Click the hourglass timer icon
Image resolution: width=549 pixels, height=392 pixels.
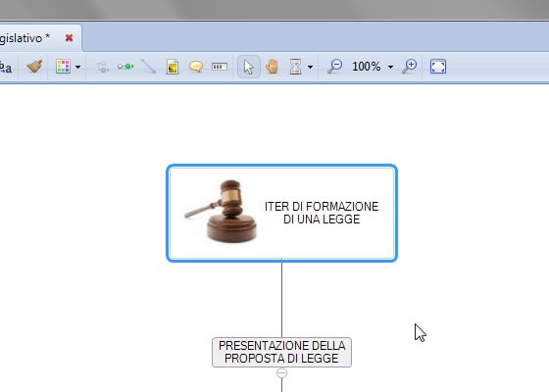pos(295,67)
